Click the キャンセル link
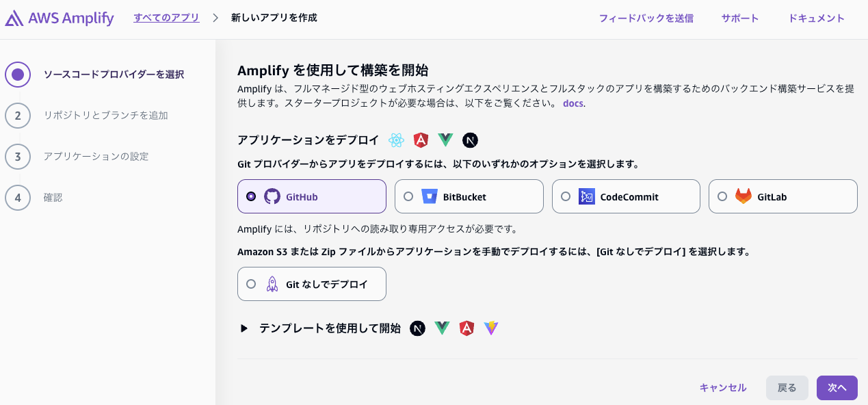This screenshot has width=868, height=405. pos(723,387)
